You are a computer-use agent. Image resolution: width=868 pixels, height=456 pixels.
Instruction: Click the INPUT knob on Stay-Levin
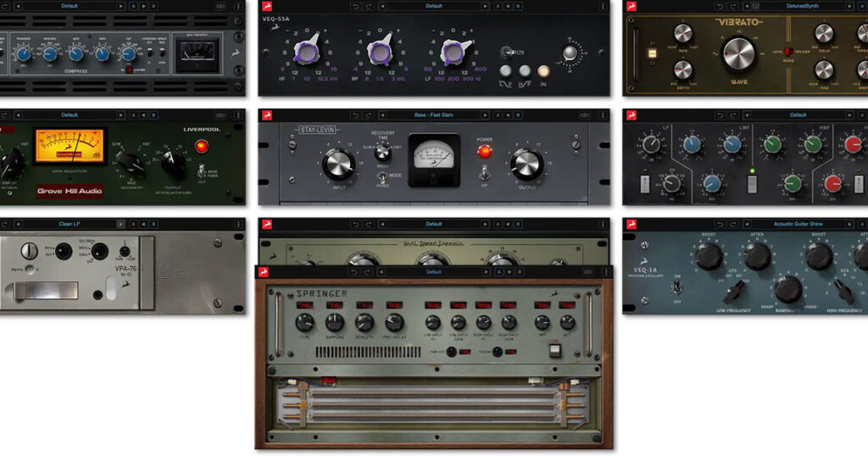point(338,164)
